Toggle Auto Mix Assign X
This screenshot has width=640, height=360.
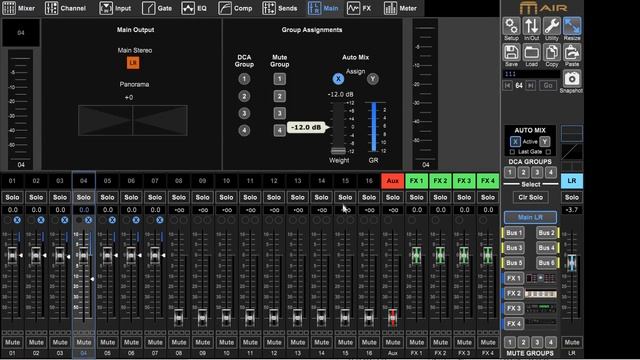[x=338, y=79]
